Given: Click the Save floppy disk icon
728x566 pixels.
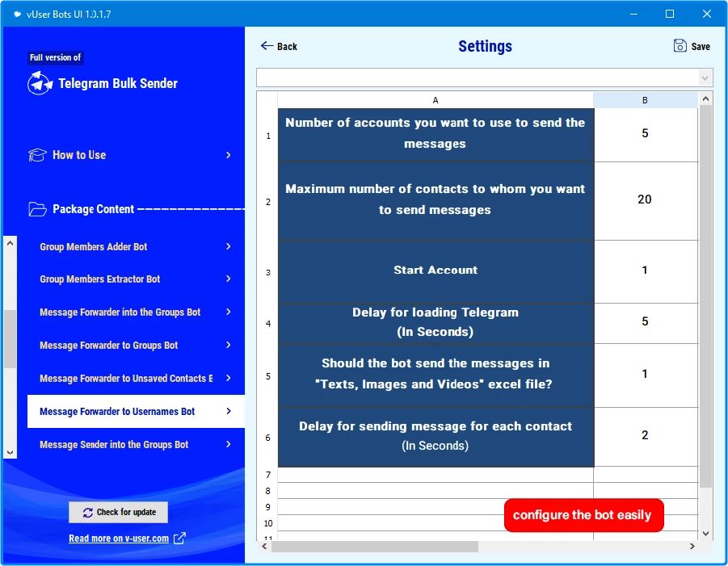Looking at the screenshot, I should pos(680,45).
